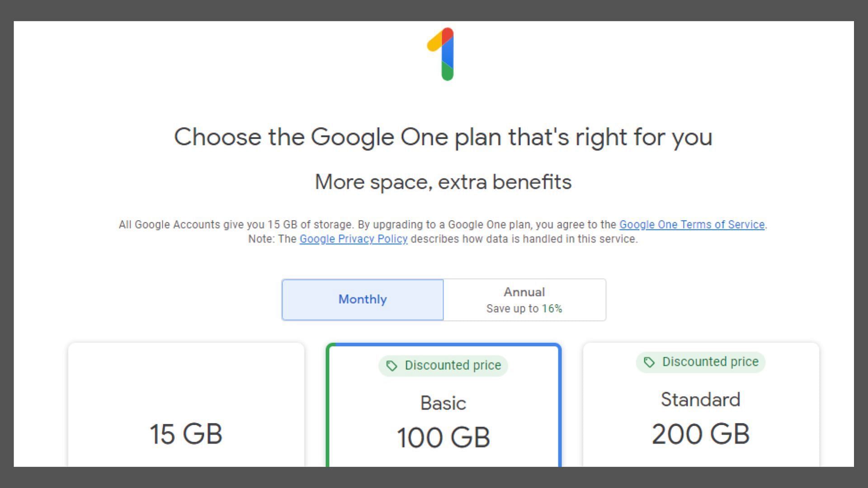Click the Google One logo
The image size is (868, 488).
(x=441, y=54)
